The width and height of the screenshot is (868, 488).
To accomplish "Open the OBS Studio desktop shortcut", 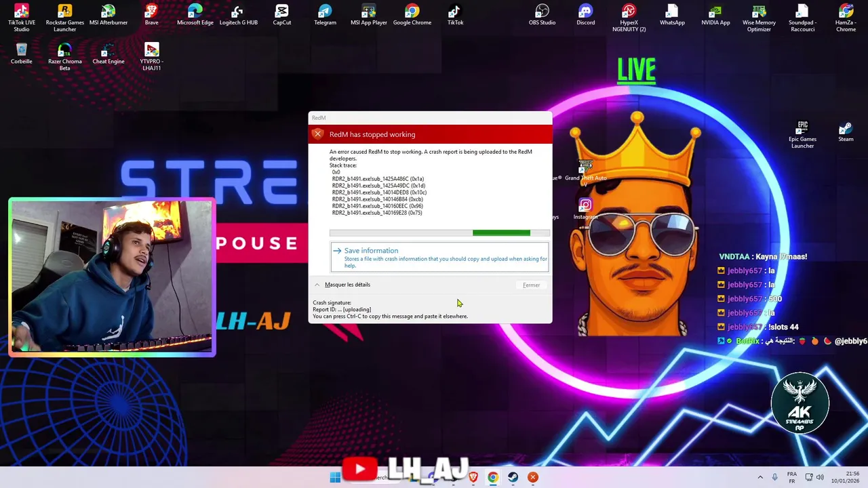I will 542,15.
